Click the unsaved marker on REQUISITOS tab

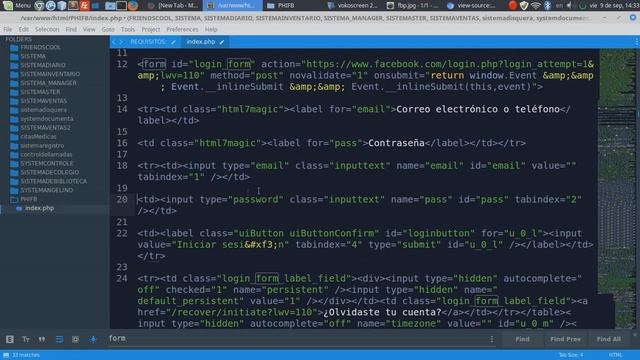pos(174,42)
